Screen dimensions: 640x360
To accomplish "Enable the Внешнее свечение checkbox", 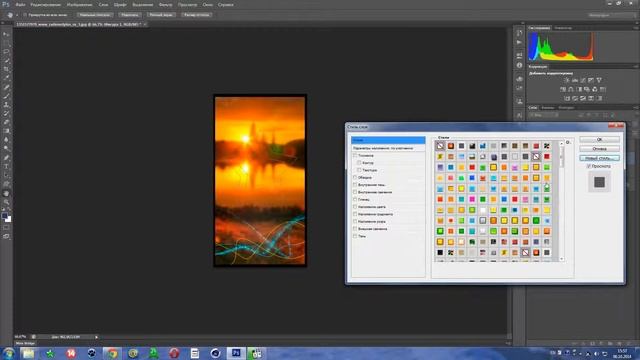I will point(355,229).
